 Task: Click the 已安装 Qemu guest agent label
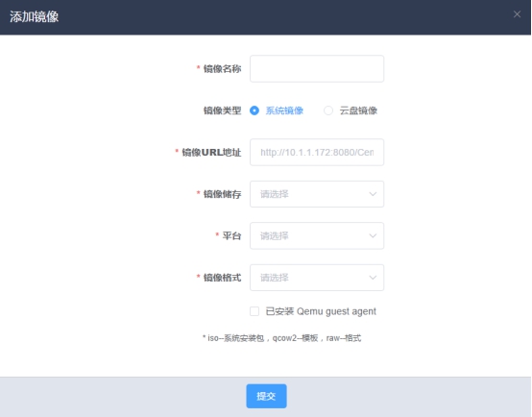coord(321,311)
